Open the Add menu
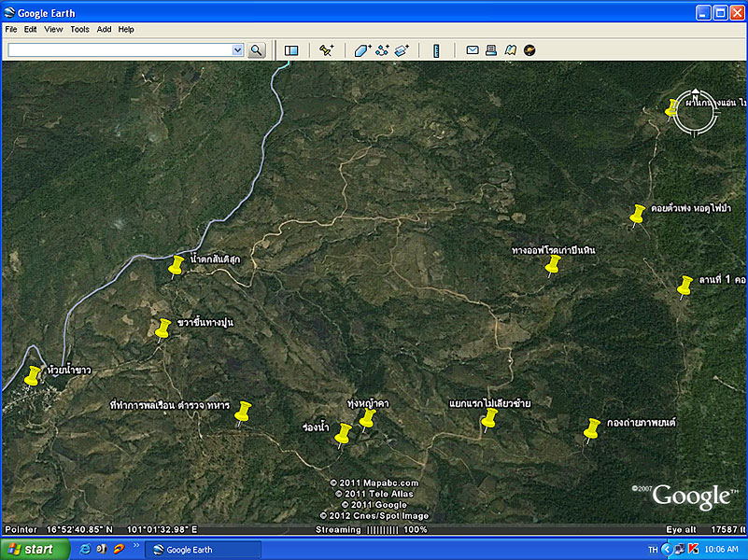This screenshot has height=560, width=748. pyautogui.click(x=104, y=30)
